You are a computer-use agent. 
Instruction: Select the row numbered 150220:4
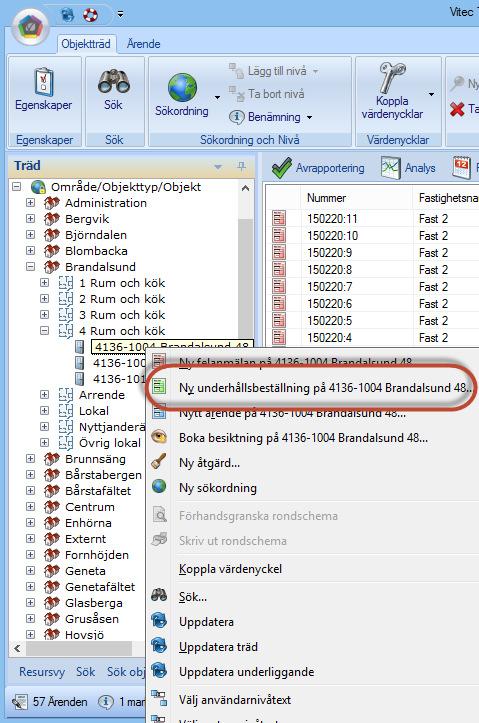click(330, 338)
